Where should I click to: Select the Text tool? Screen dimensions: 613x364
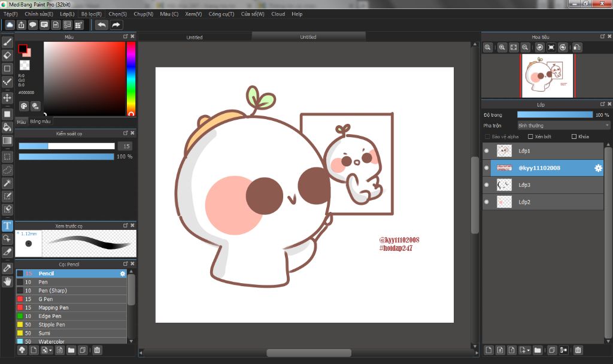pyautogui.click(x=7, y=226)
